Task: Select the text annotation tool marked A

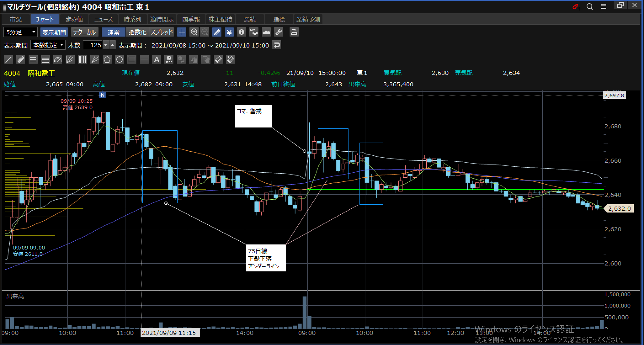Action: point(157,59)
